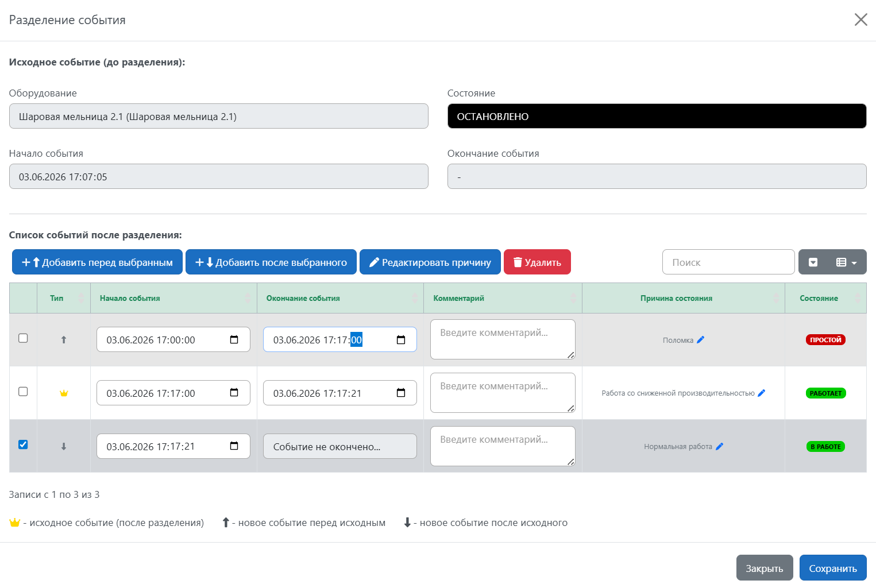Uncheck the Нормальная работа row checkbox
Viewport: 876px width, 588px height.
23,444
